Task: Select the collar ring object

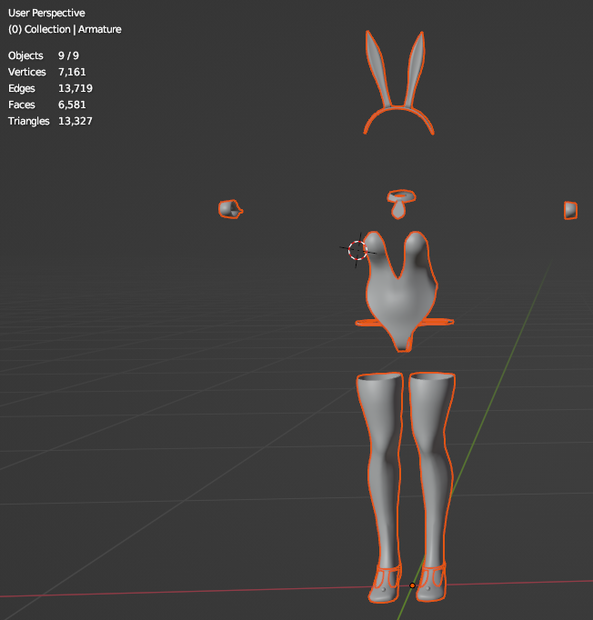Action: 401,195
